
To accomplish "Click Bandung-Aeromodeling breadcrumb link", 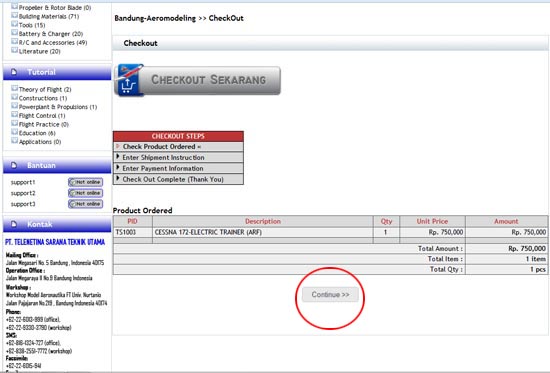I will 155,18.
